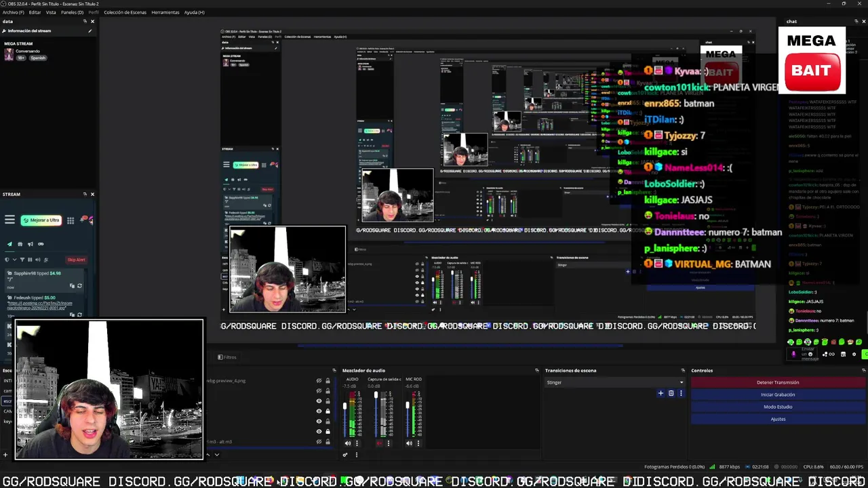This screenshot has height=488, width=868.
Task: Undock the Controles panel
Action: point(863,370)
